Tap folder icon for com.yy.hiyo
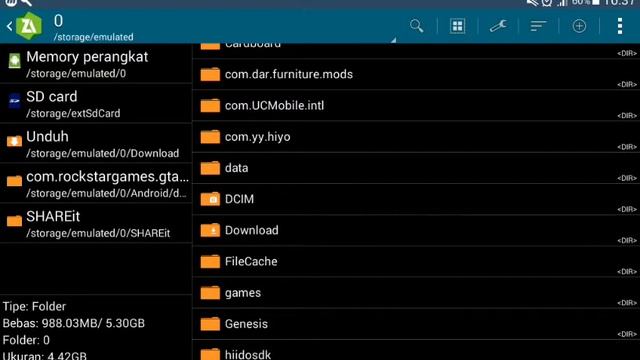 tap(210, 136)
